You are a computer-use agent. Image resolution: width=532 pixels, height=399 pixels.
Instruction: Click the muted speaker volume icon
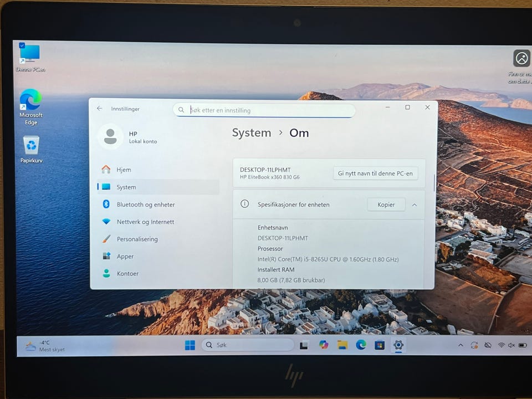[x=511, y=345]
